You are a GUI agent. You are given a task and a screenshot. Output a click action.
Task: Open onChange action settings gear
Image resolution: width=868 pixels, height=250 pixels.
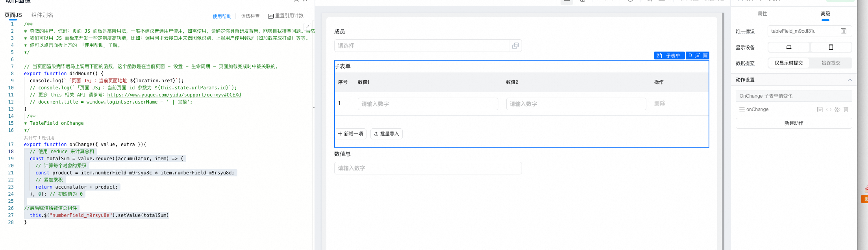pyautogui.click(x=837, y=109)
